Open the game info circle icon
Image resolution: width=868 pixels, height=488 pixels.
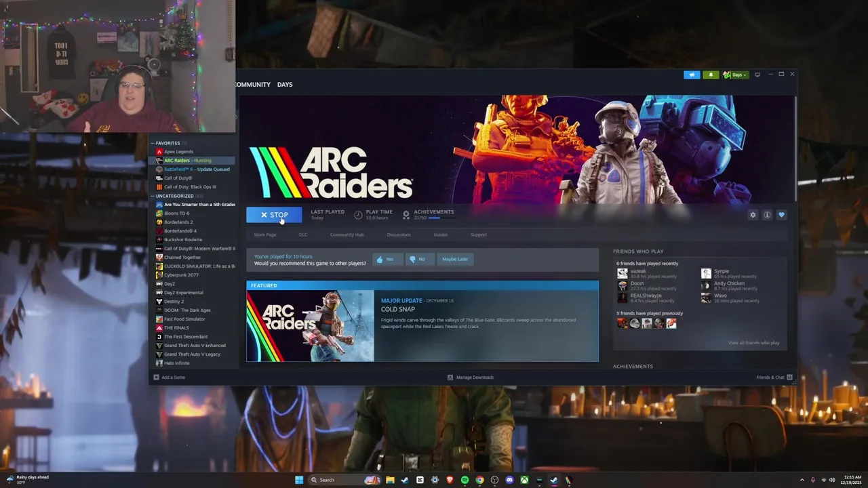(x=767, y=215)
